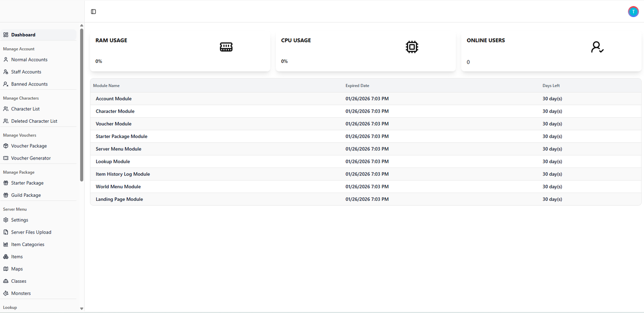Click the CPU USAGE card title
The image size is (644, 313).
tap(296, 40)
